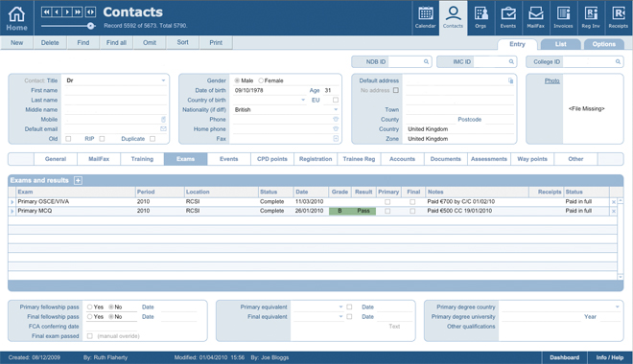Open the Invoices module

[563, 18]
